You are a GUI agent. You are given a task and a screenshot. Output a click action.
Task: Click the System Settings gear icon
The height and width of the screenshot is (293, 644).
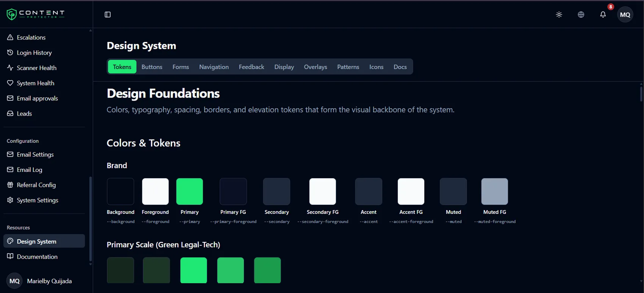(x=10, y=200)
